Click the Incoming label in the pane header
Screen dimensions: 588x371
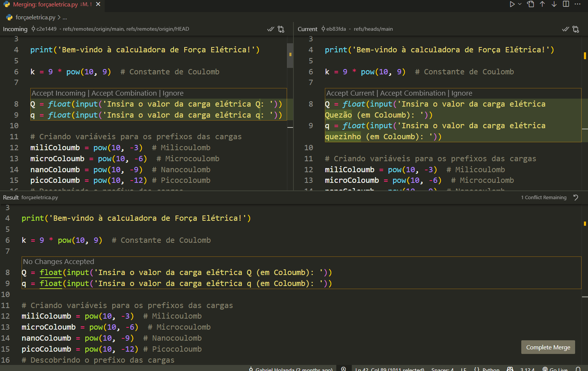(x=15, y=29)
